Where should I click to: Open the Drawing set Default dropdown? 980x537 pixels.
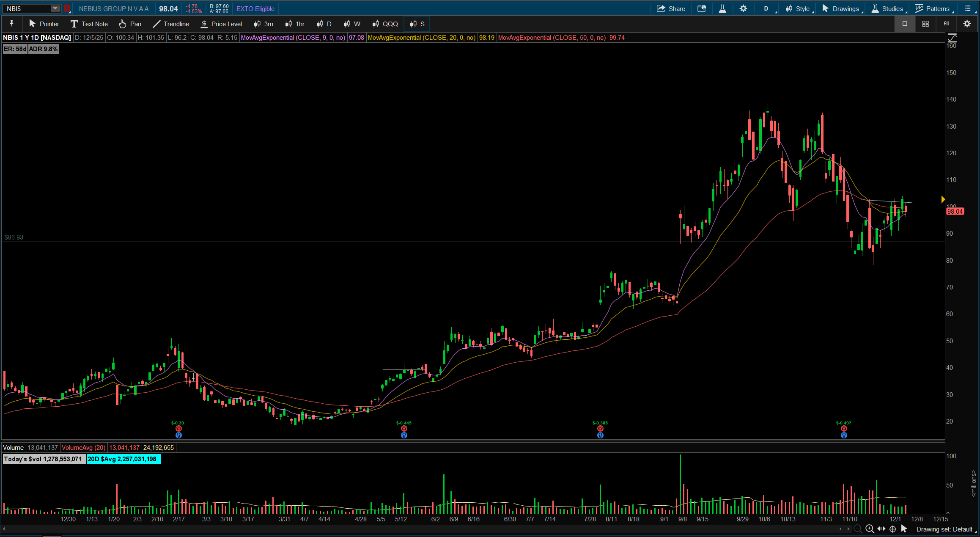tap(944, 529)
